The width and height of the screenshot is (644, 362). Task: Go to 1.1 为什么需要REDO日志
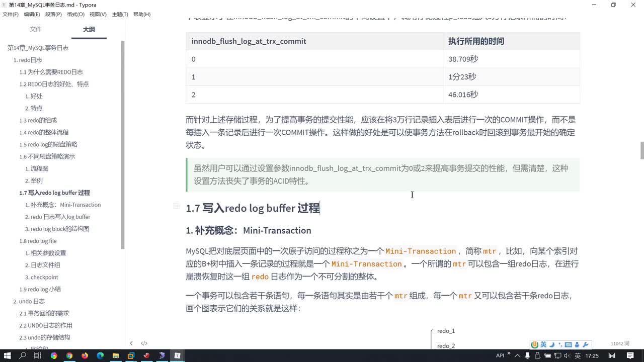(51, 72)
